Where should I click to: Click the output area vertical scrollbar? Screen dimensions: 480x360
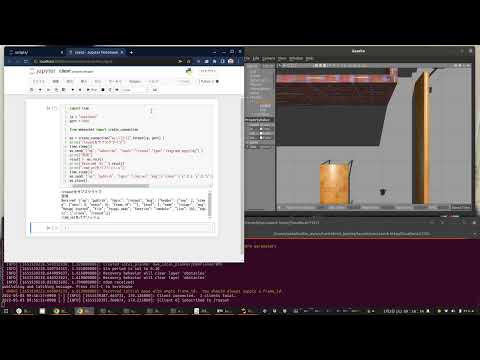tap(210, 204)
